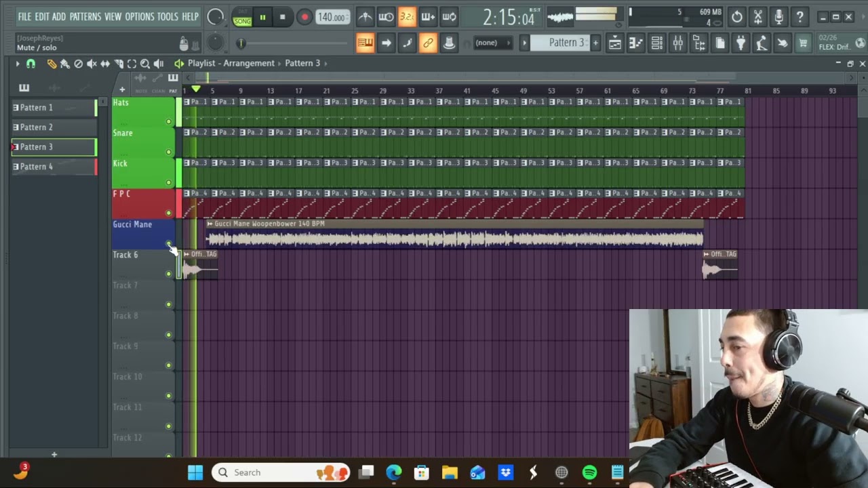Toggle the recording countdown
This screenshot has height=488, width=868.
407,17
